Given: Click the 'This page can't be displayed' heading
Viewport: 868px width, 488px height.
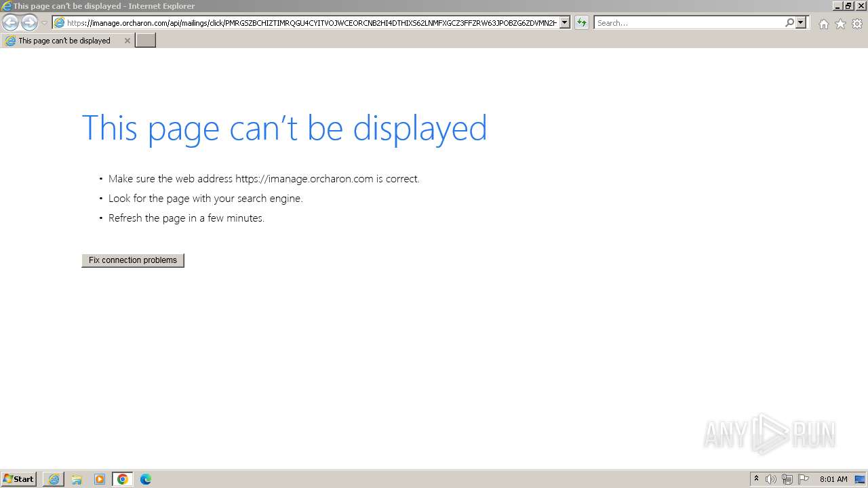Looking at the screenshot, I should (284, 128).
